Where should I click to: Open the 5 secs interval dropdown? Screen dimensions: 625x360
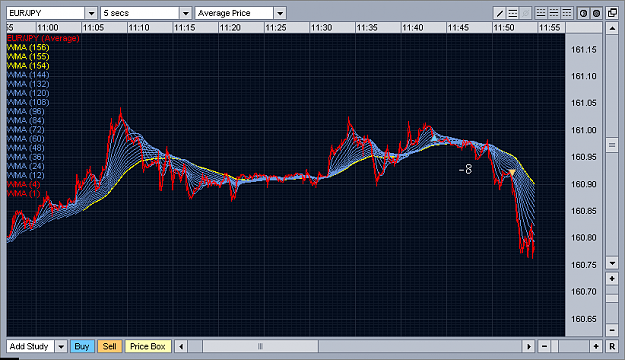pyautogui.click(x=186, y=13)
